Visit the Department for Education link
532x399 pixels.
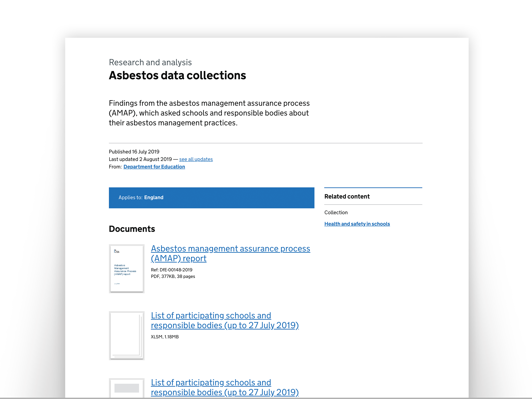154,167
